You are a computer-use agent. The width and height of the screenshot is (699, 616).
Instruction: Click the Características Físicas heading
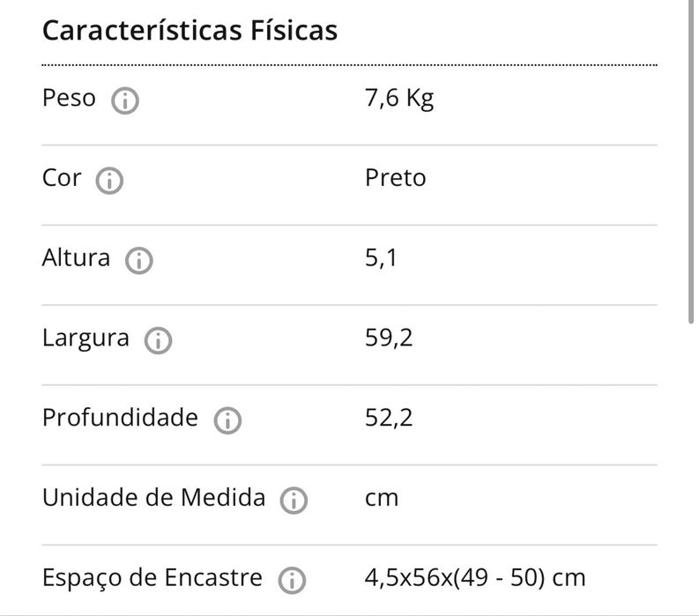(x=190, y=30)
